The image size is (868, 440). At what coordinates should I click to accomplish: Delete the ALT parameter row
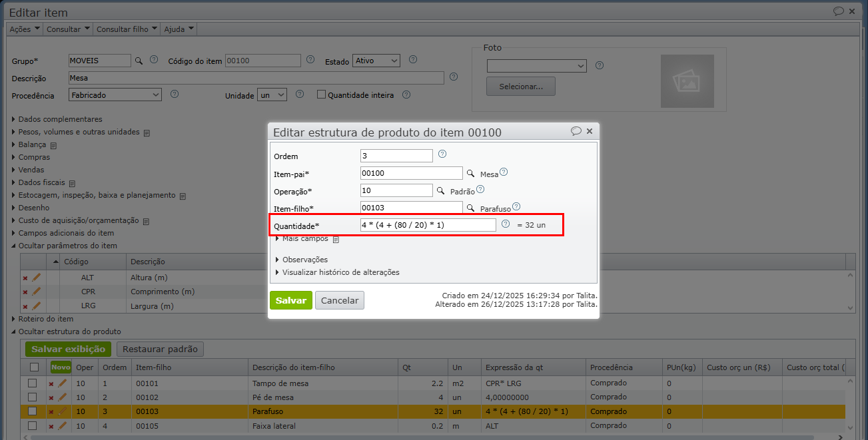25,278
